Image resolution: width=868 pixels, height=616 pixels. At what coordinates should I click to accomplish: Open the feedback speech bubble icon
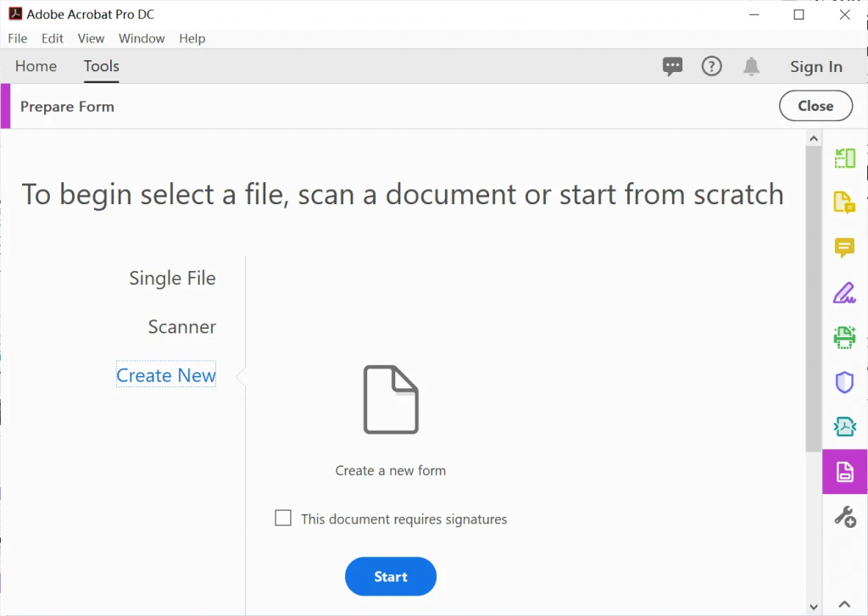[672, 66]
